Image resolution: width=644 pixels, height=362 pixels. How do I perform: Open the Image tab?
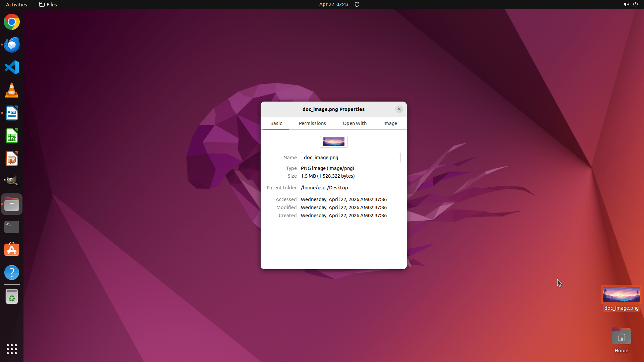coord(390,123)
